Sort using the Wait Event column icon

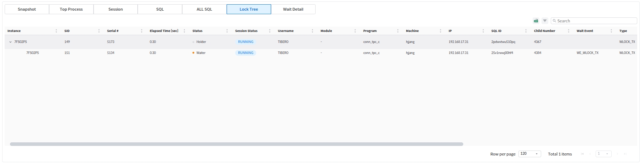click(611, 31)
